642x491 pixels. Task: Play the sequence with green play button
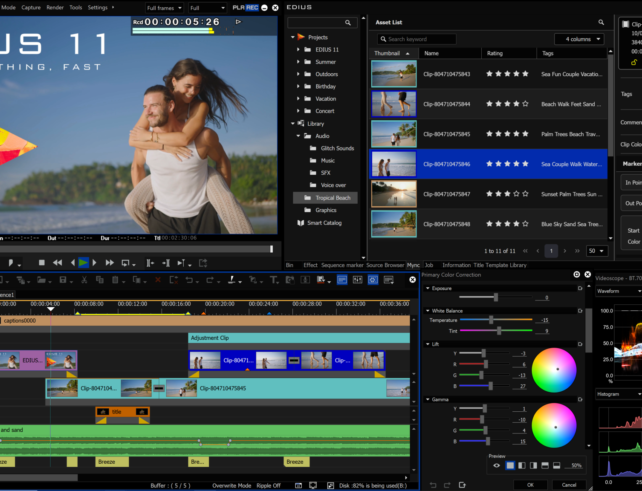click(x=83, y=263)
